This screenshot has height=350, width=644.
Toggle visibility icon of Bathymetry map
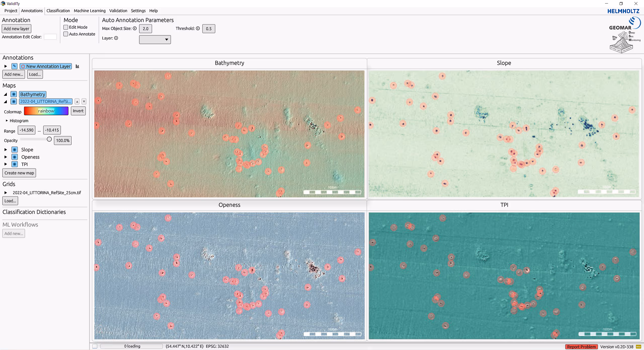14,94
